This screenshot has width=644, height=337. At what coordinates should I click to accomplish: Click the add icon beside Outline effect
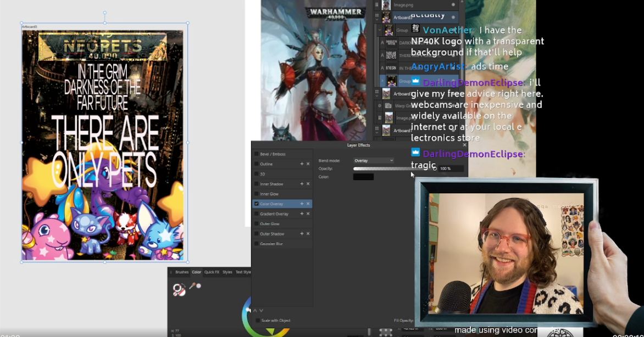coord(302,164)
